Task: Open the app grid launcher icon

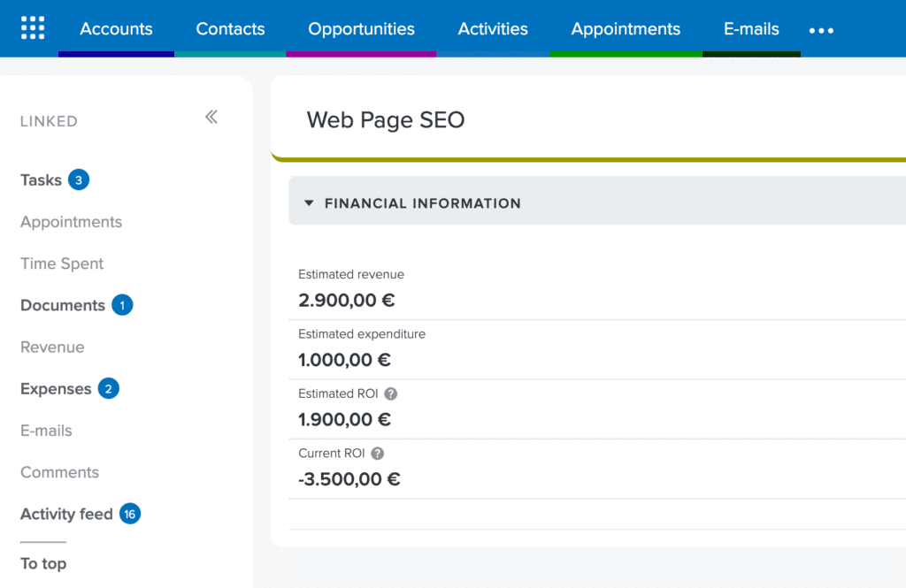Action: click(33, 27)
